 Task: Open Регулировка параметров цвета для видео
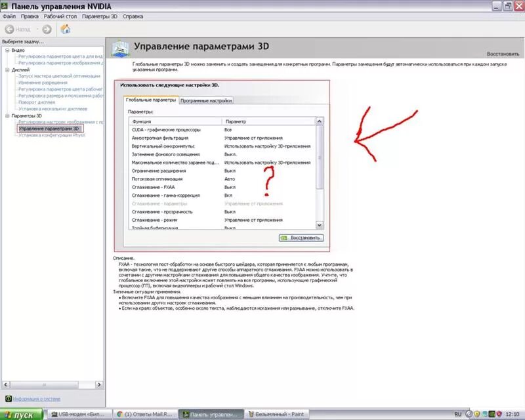[x=60, y=56]
